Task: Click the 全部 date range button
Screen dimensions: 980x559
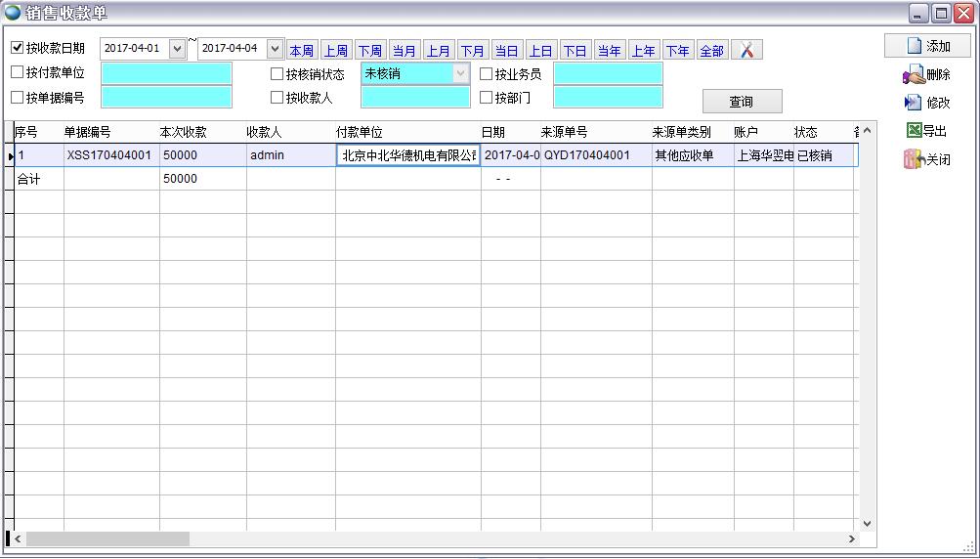Action: click(711, 51)
